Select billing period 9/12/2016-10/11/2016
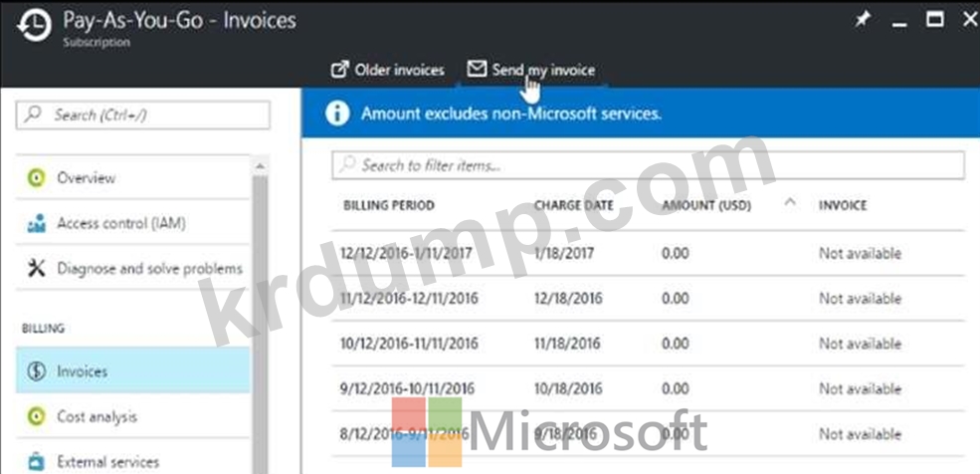 (x=407, y=388)
